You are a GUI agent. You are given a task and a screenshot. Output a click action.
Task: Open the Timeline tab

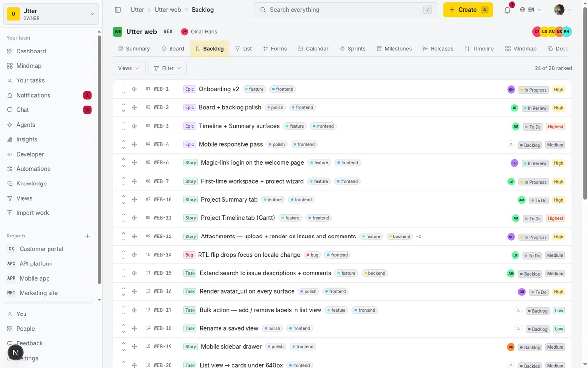pyautogui.click(x=479, y=49)
